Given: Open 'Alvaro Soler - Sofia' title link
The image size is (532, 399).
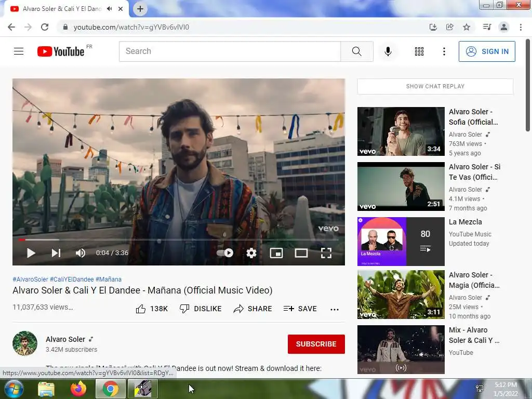Looking at the screenshot, I should (x=473, y=117).
